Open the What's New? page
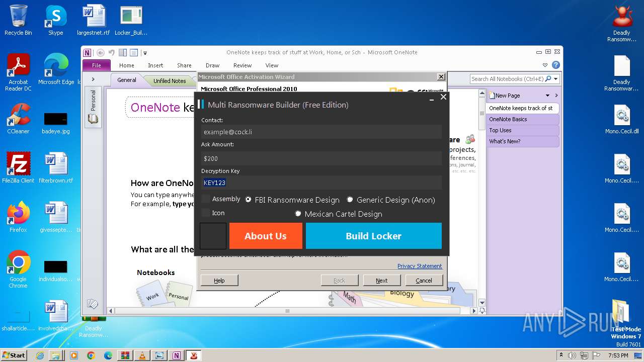 tap(522, 141)
